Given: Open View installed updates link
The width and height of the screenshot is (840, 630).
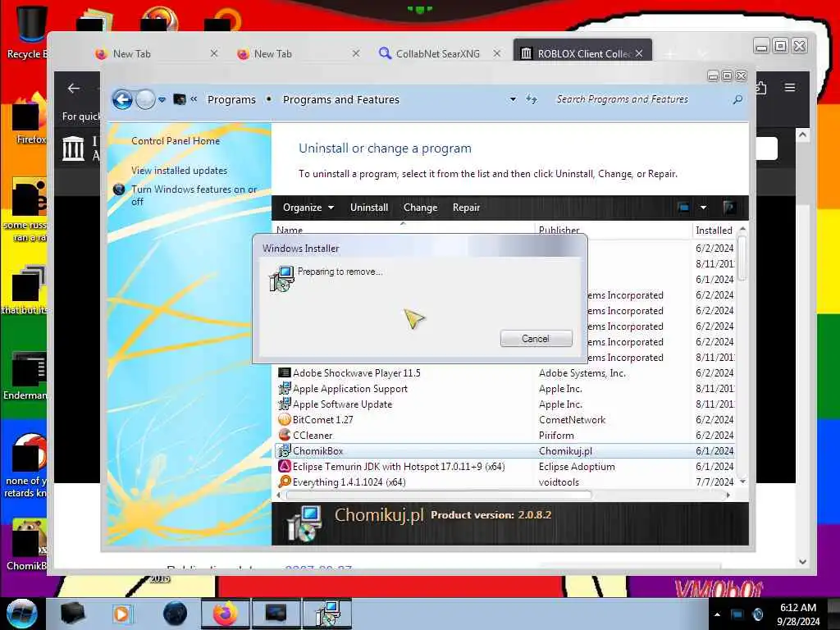Looking at the screenshot, I should click(x=179, y=171).
